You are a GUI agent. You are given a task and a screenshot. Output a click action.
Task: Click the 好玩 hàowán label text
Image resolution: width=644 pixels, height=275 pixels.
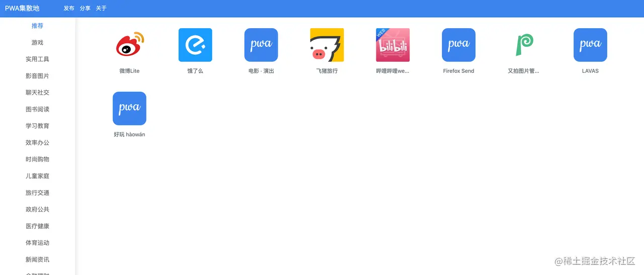(129, 134)
